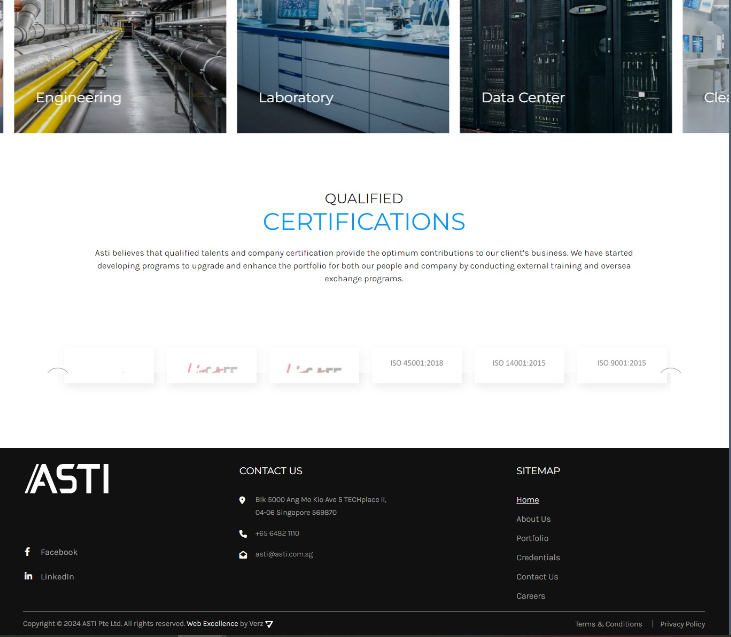The width and height of the screenshot is (731, 637).
Task: Navigate to Careers page link
Action: coord(530,596)
